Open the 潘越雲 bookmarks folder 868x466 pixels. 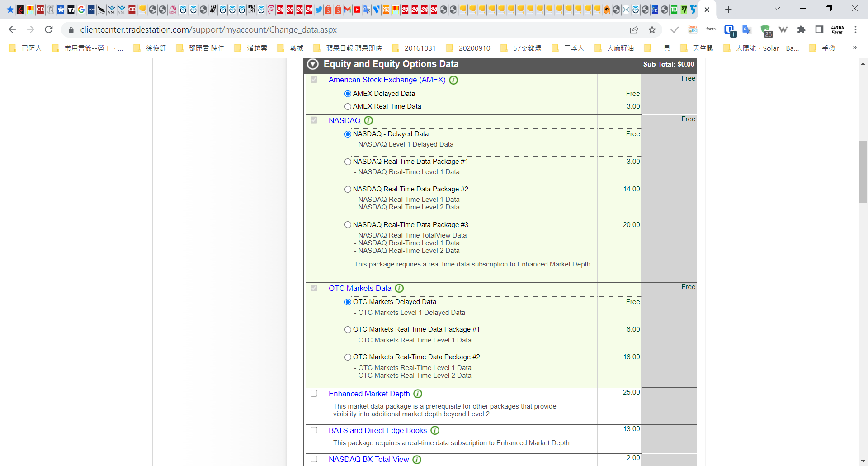pos(250,48)
